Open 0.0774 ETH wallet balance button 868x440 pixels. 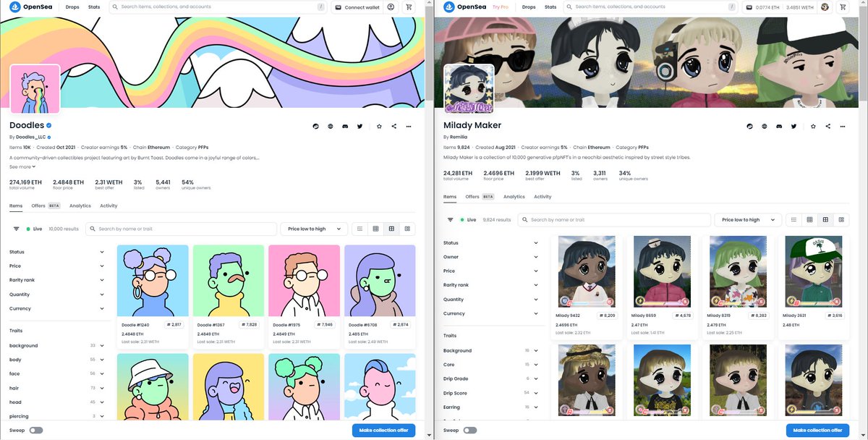tap(761, 7)
